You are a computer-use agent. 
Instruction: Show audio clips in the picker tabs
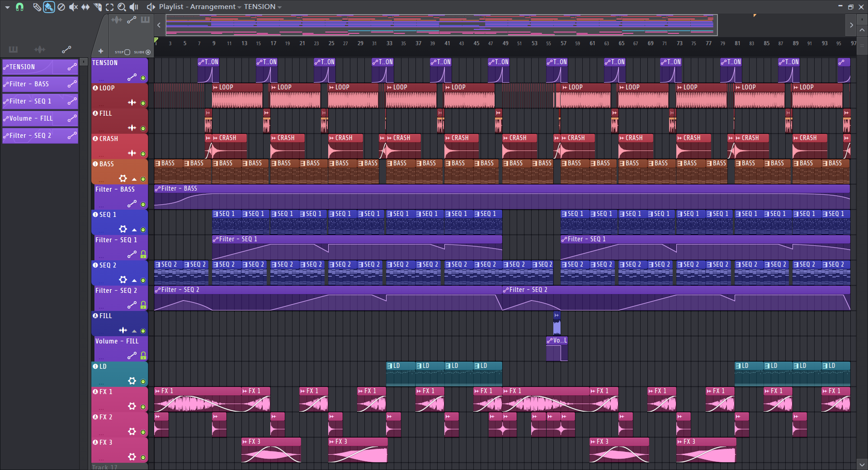pyautogui.click(x=117, y=20)
